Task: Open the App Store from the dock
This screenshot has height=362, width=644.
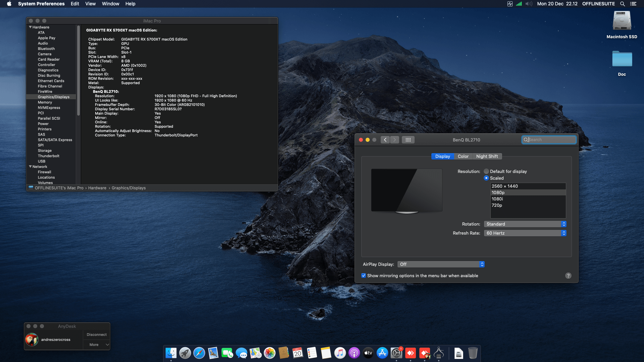Action: tap(382, 353)
